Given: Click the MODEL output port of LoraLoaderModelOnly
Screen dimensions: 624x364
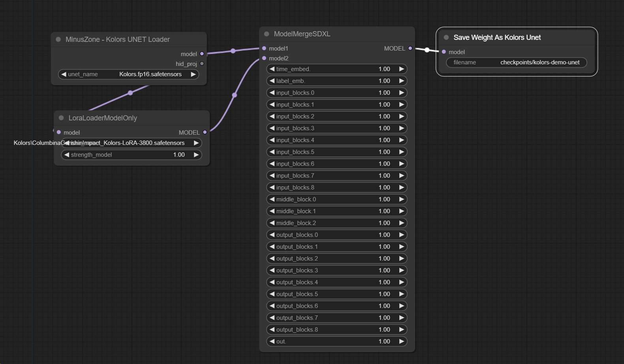Looking at the screenshot, I should coord(205,132).
